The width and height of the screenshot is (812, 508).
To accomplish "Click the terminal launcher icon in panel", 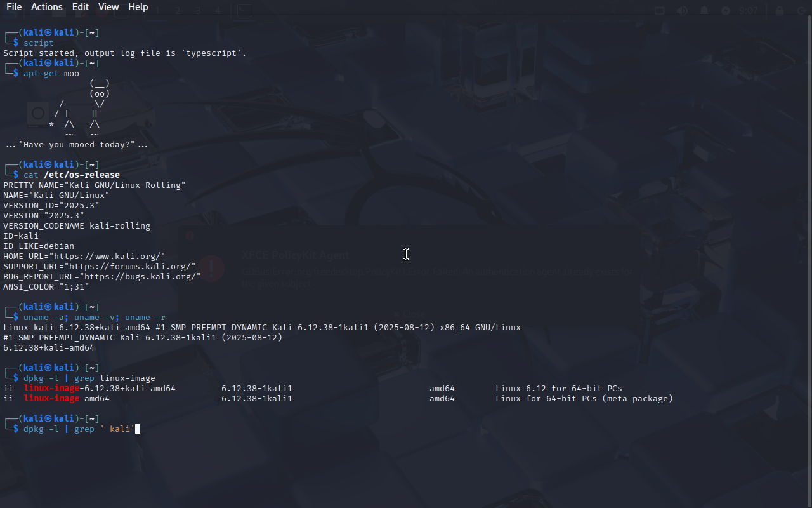I will (x=244, y=11).
